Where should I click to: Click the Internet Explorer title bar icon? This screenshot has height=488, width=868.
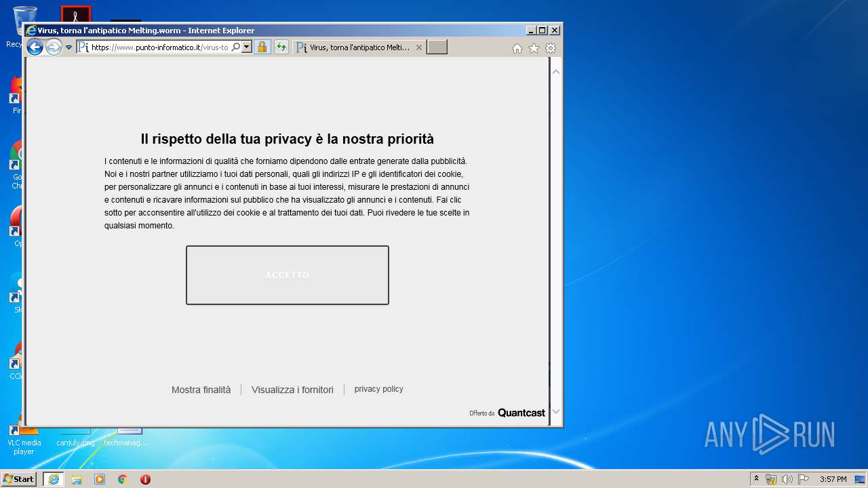point(31,30)
